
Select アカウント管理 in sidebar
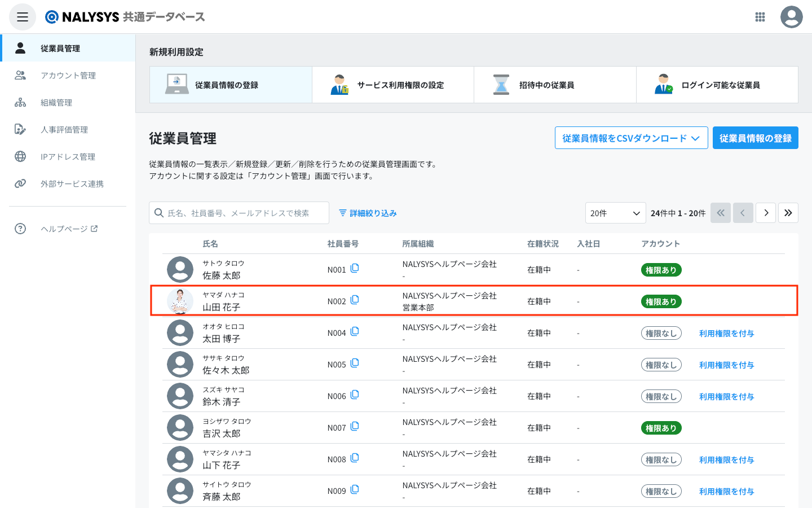pyautogui.click(x=68, y=76)
